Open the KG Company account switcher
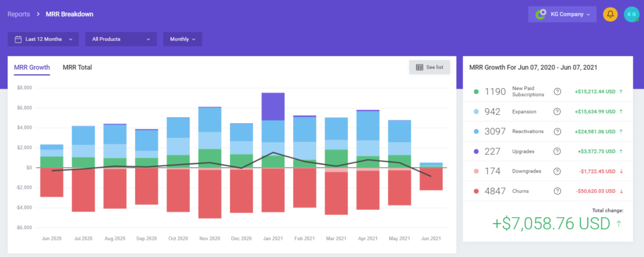The width and height of the screenshot is (644, 257). coord(562,14)
